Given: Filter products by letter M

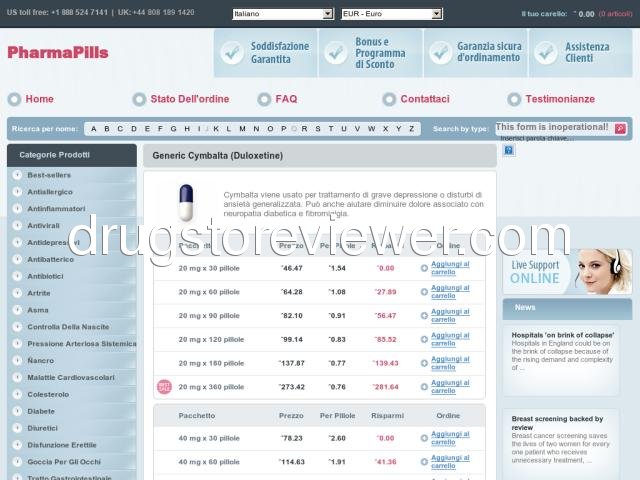Looking at the screenshot, I should [242, 129].
